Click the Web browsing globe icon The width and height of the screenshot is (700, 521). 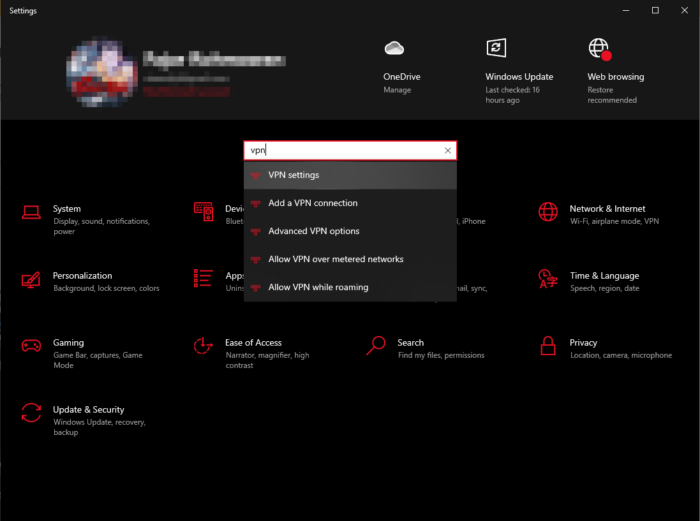pyautogui.click(x=600, y=49)
